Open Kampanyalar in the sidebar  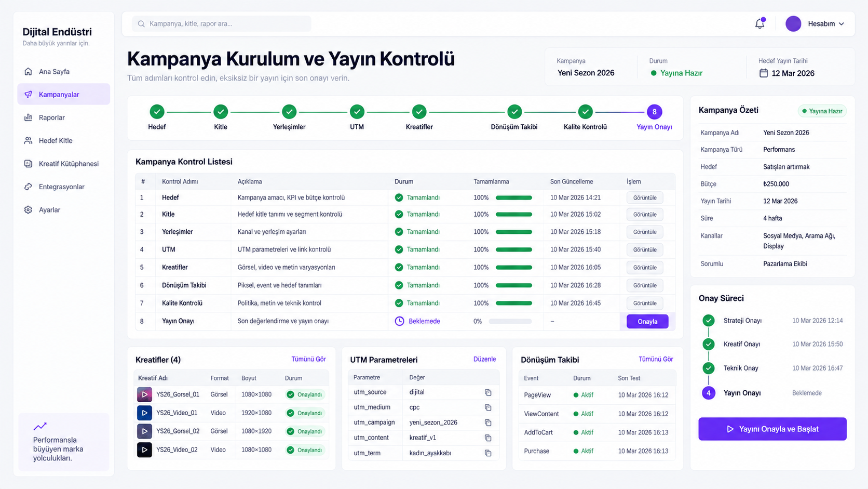[63, 95]
